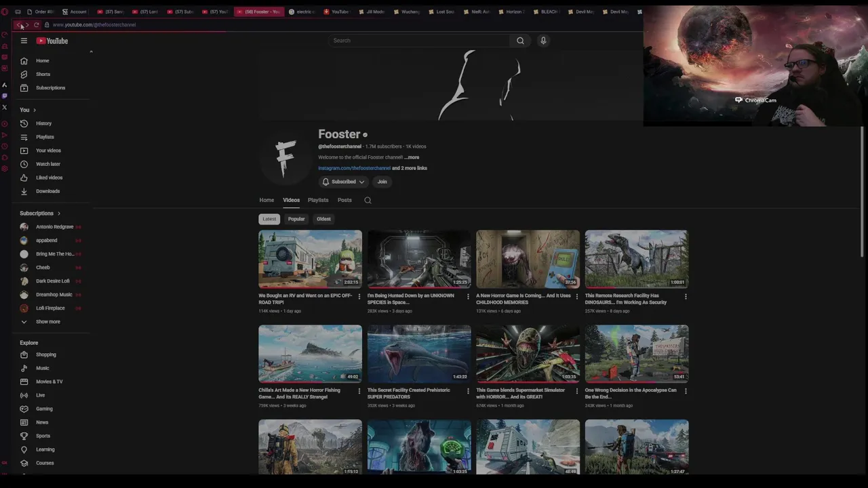Open the YouTube hamburger guide menu
The width and height of the screenshot is (868, 488).
24,41
